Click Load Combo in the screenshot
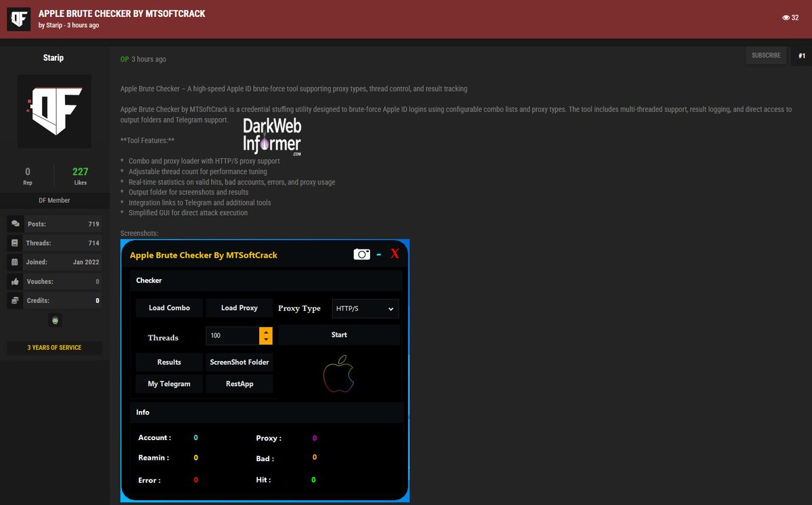This screenshot has height=505, width=812. tap(169, 308)
